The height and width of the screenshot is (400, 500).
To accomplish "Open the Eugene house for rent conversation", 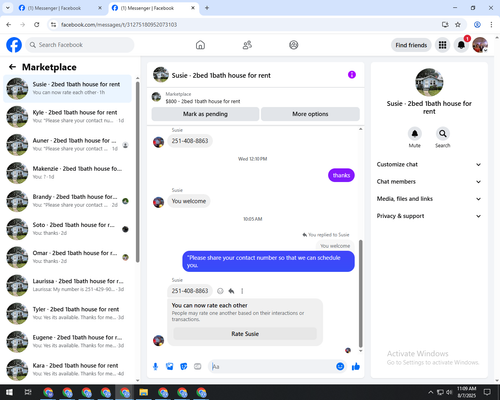I will pyautogui.click(x=67, y=341).
